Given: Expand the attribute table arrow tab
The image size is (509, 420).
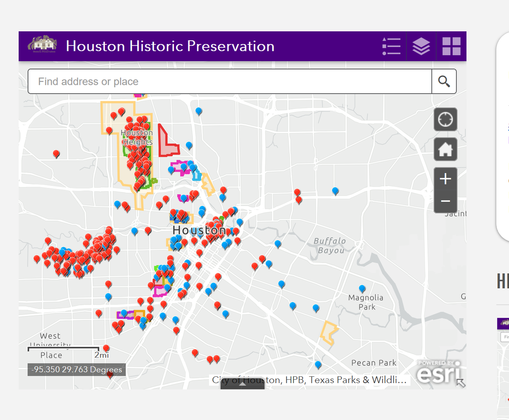Looking at the screenshot, I should point(243,384).
